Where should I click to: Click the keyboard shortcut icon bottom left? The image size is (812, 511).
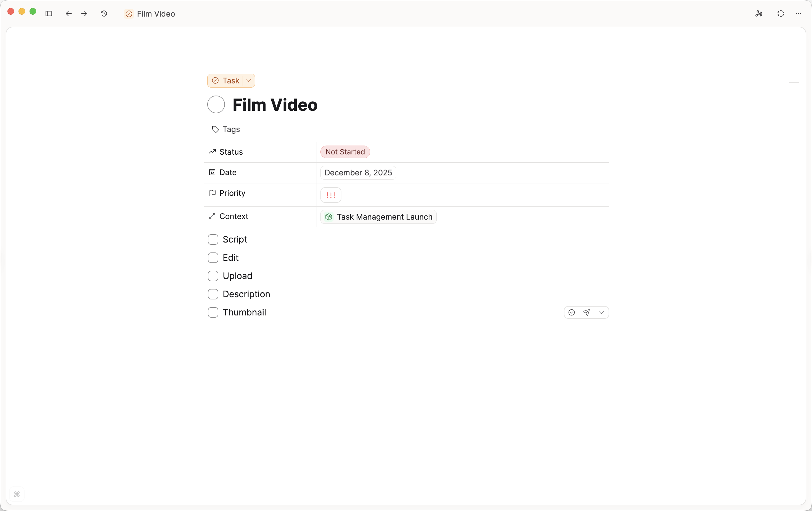pyautogui.click(x=17, y=495)
